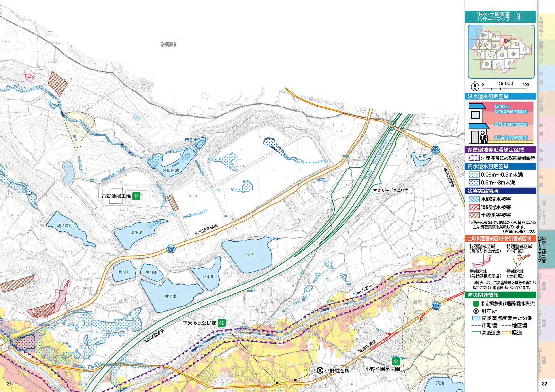Screen dimensions: 555x392
Task: Click the 土砂災害被害 legend swatch
Action: 474,215
